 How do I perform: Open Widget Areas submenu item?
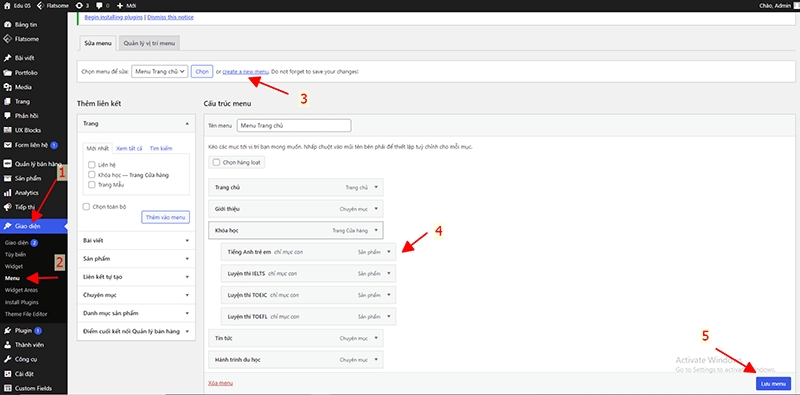click(21, 290)
